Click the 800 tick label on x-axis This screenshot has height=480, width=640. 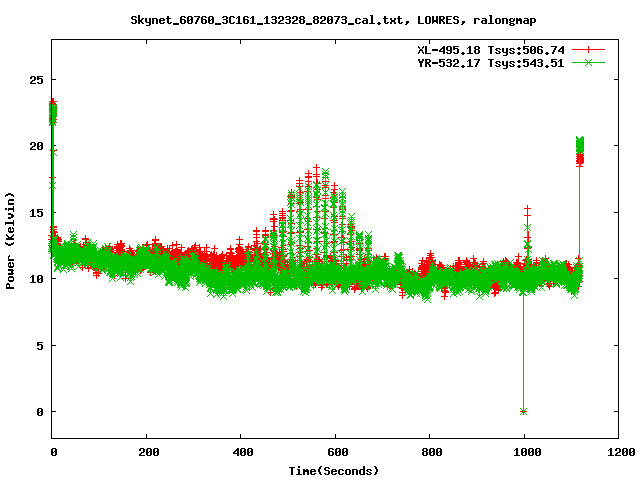point(430,452)
